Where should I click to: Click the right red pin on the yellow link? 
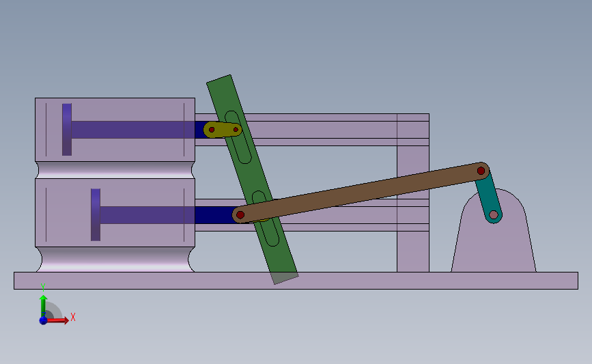pyautogui.click(x=236, y=130)
